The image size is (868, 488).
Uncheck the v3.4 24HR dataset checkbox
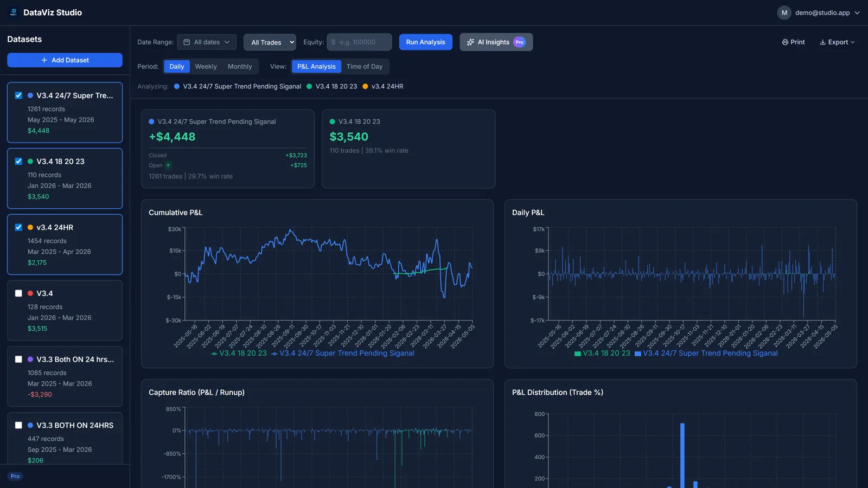click(18, 228)
